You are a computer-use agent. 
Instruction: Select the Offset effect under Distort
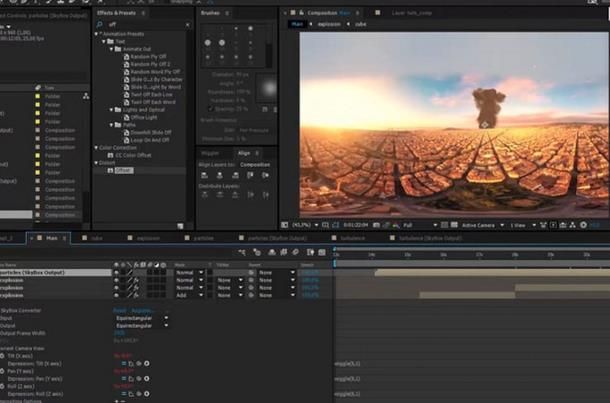pyautogui.click(x=124, y=170)
